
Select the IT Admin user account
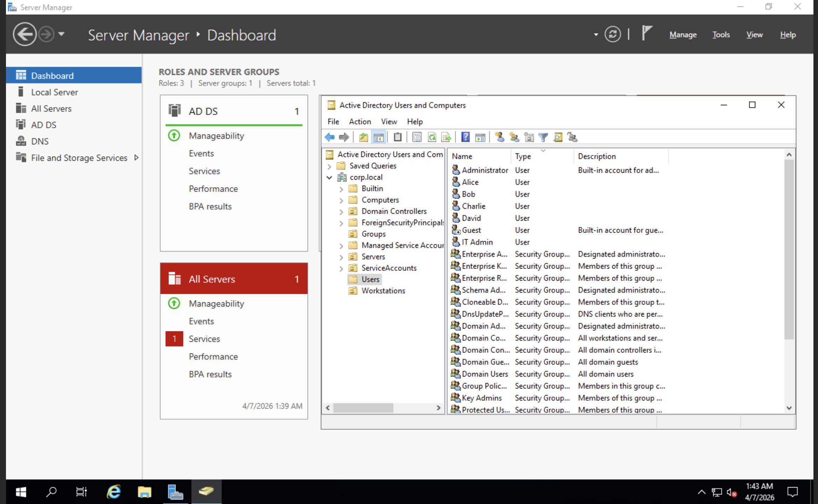[477, 242]
